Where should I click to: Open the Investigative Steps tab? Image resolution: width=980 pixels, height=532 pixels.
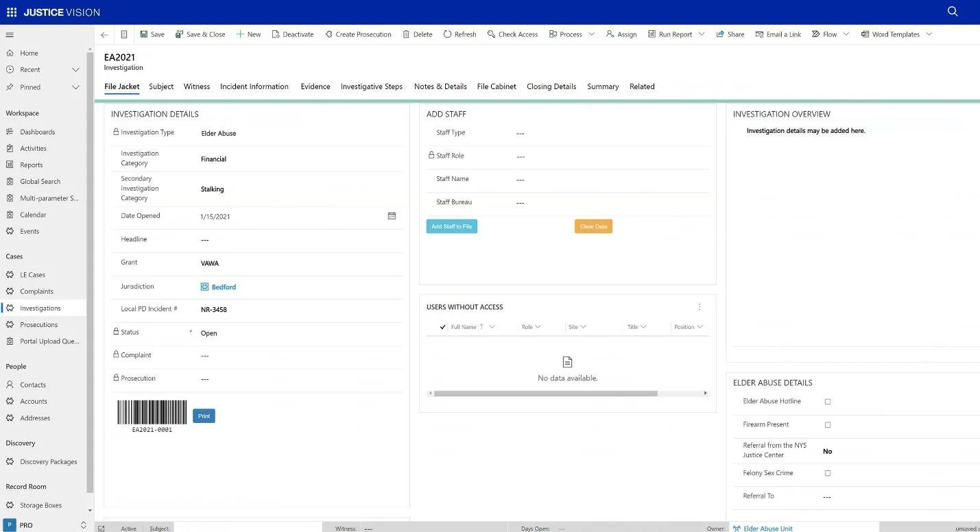[x=372, y=86]
